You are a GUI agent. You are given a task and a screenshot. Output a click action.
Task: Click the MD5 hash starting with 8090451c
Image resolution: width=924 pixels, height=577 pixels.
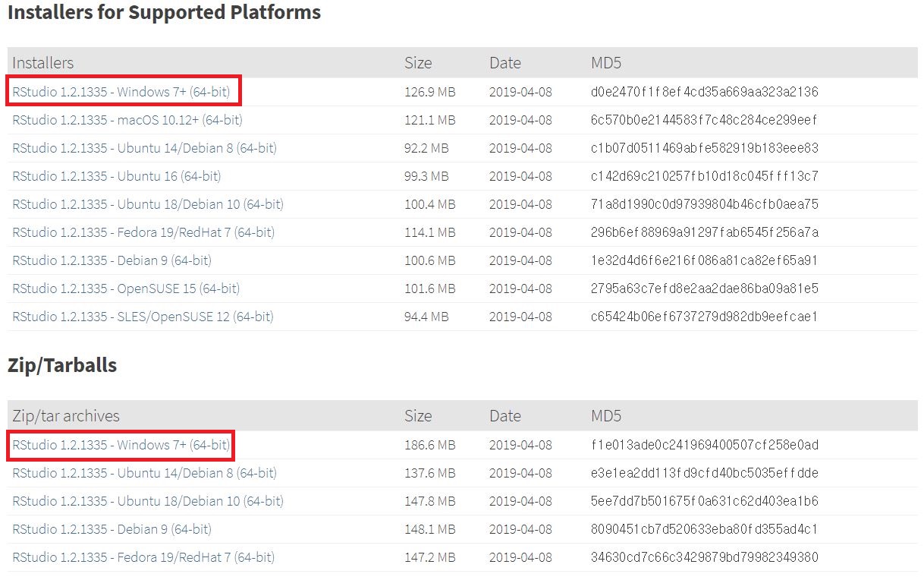point(704,529)
